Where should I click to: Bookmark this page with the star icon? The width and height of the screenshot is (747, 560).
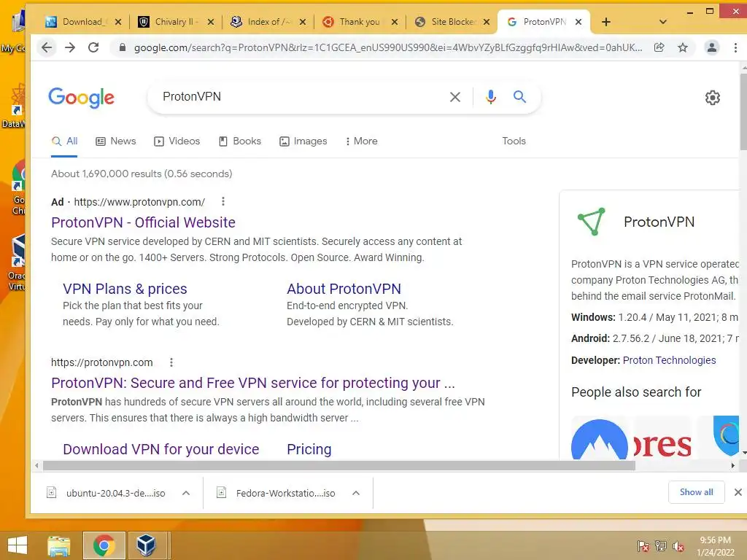coord(683,47)
